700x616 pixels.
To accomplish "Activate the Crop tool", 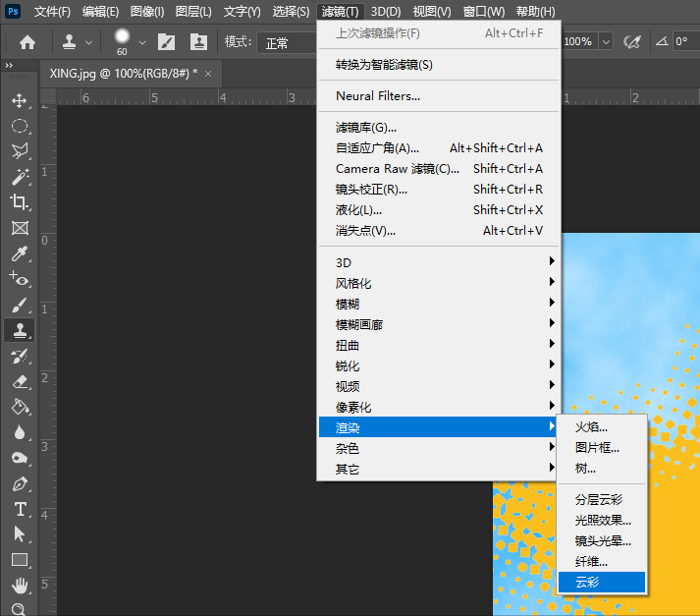I will tap(19, 202).
